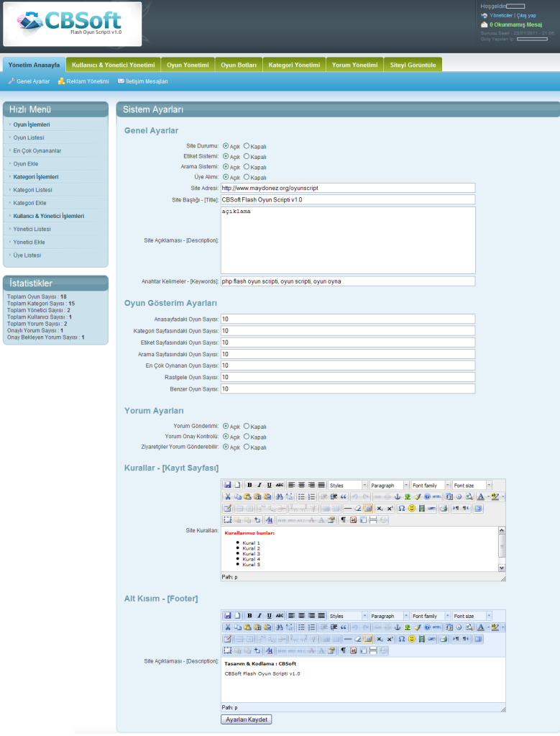The width and height of the screenshot is (560, 736).
Task: Click scroll down arrow in Site Kuralları editor
Action: [x=501, y=568]
